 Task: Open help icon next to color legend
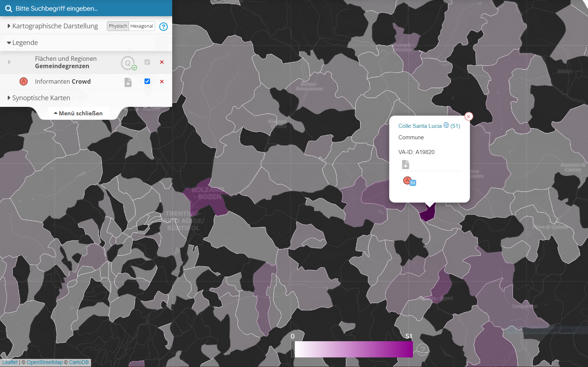pos(422,349)
